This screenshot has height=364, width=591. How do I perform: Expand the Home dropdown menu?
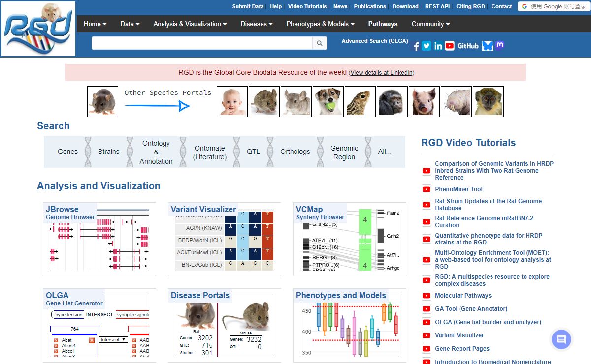tap(95, 24)
